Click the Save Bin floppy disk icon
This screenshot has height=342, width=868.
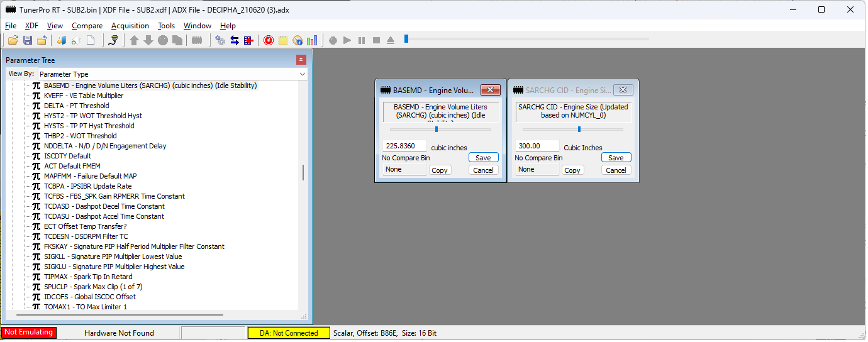coord(28,40)
